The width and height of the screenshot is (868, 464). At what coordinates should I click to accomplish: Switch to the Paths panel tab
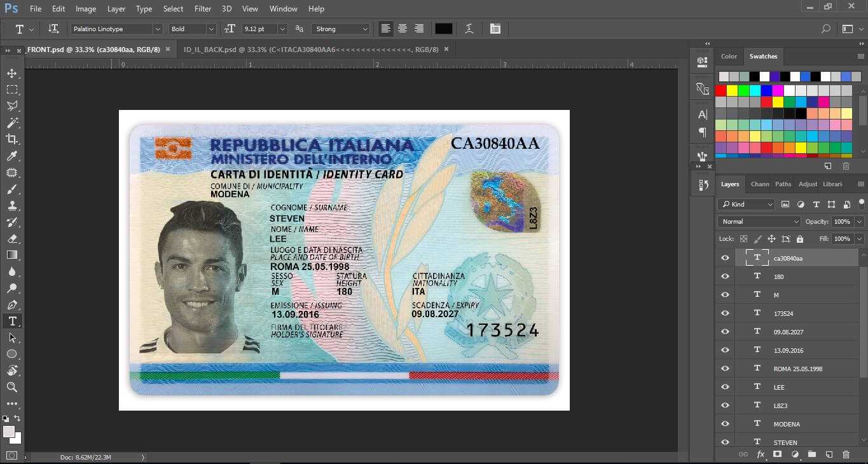pos(783,184)
